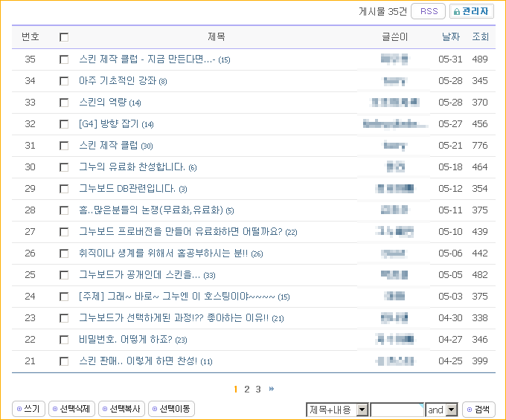
Task: Click the 쓰기 write button
Action: [28, 409]
